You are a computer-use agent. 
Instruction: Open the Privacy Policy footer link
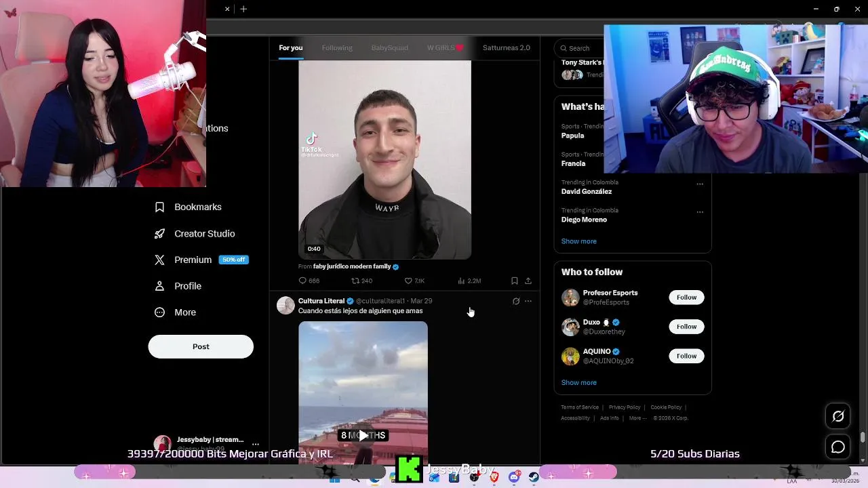[x=625, y=407]
